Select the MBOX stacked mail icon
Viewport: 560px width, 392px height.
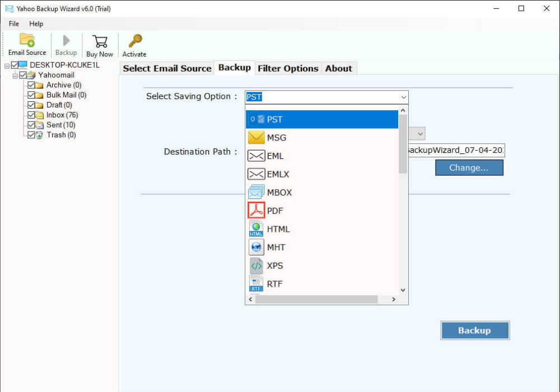coord(256,192)
